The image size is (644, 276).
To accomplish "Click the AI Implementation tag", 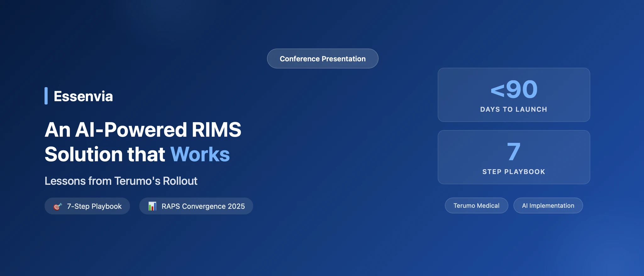I will click(x=548, y=206).
